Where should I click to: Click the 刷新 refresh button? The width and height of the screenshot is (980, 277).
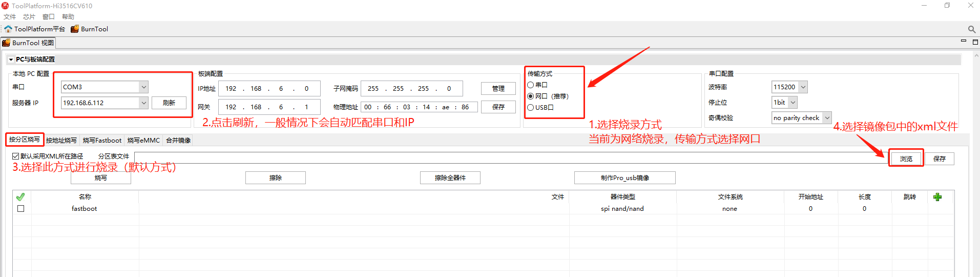coord(169,103)
